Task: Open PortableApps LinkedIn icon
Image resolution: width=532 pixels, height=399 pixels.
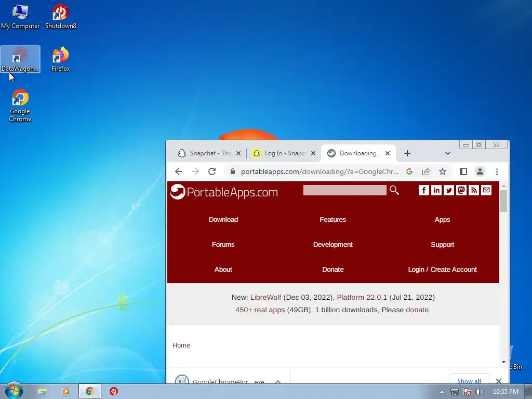Action: [x=436, y=190]
